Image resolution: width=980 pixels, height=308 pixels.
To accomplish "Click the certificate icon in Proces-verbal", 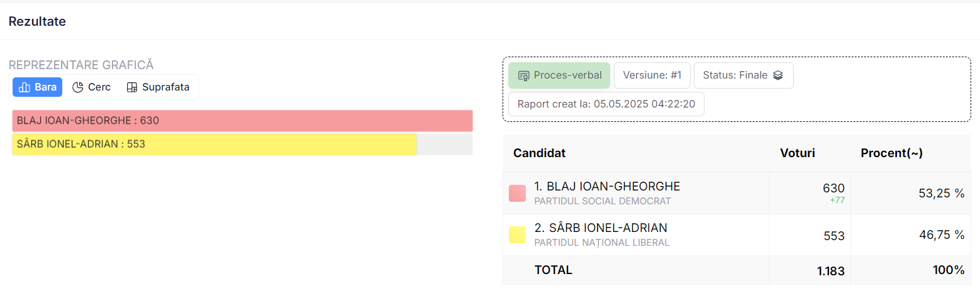I will pos(523,75).
